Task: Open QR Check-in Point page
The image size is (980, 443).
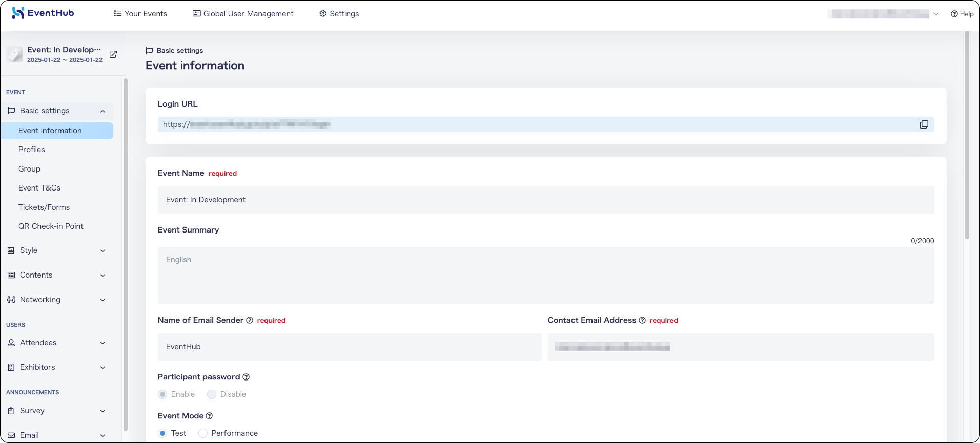Action: point(51,226)
